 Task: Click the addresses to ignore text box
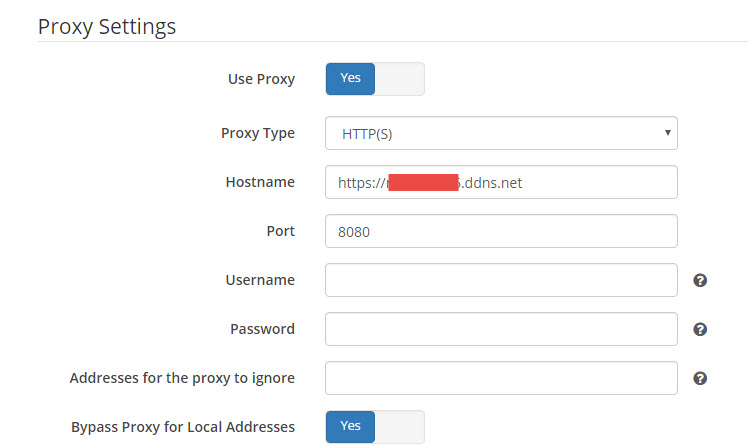pyautogui.click(x=501, y=378)
